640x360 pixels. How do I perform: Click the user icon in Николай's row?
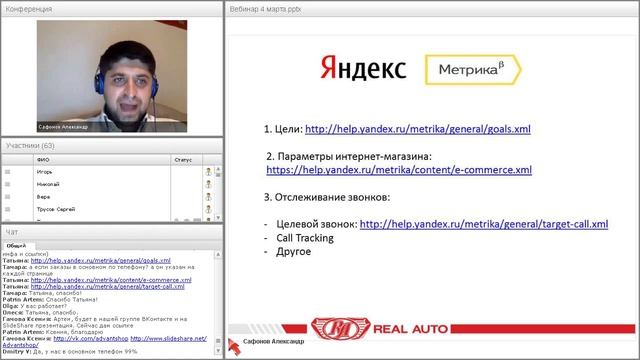(x=208, y=184)
